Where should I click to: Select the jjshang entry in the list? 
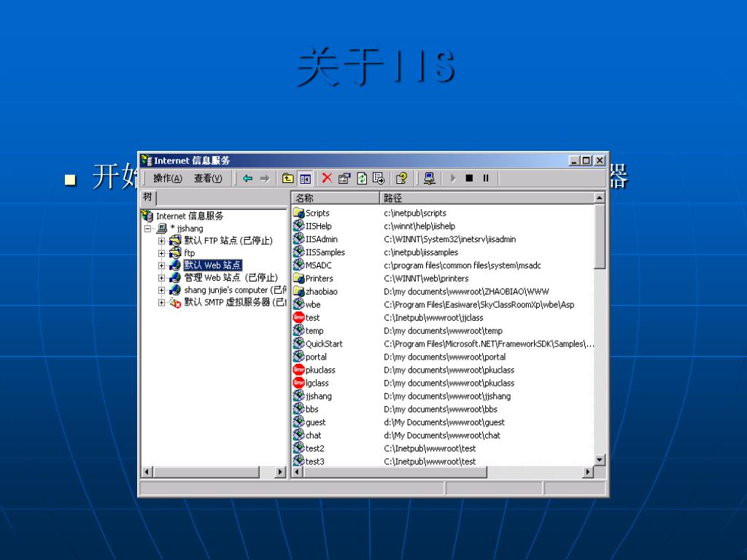tap(318, 396)
